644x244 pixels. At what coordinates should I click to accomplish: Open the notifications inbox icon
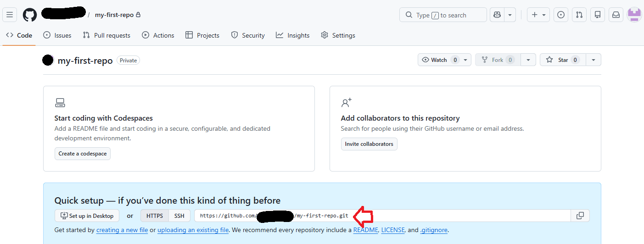(616, 15)
